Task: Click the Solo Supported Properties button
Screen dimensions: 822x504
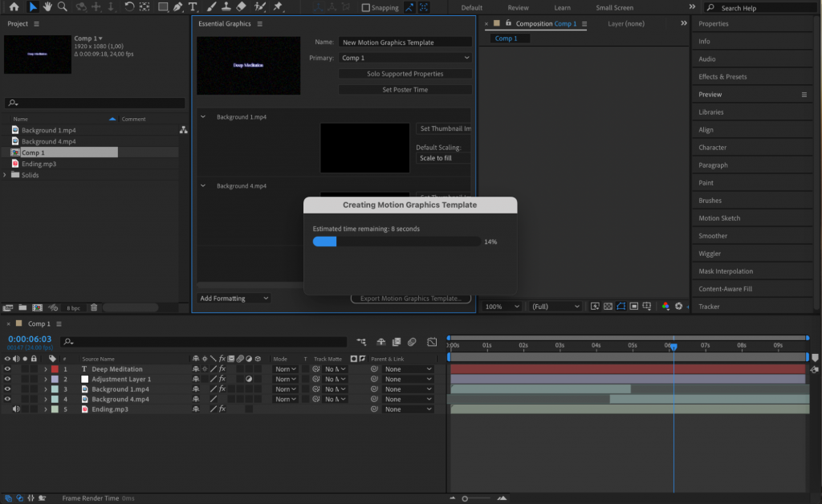Action: 405,74
